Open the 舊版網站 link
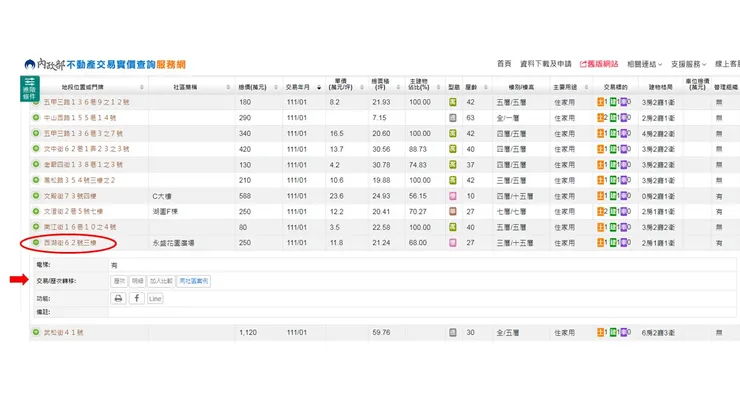 599,64
